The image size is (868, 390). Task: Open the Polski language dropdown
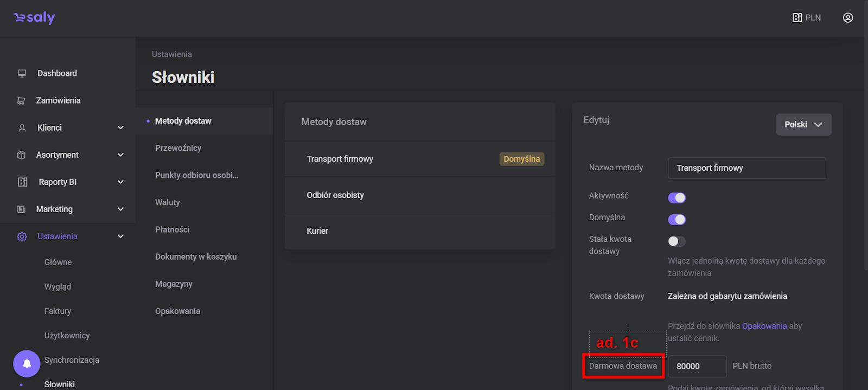(x=803, y=125)
